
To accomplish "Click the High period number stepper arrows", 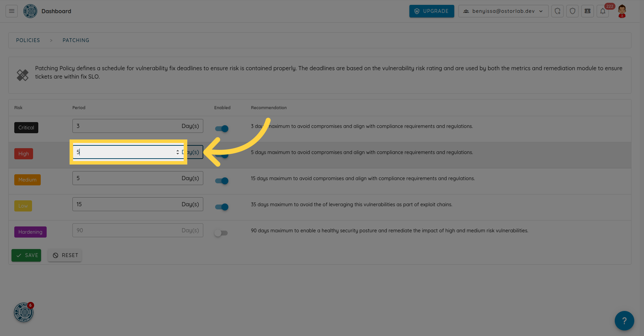I will pos(178,152).
